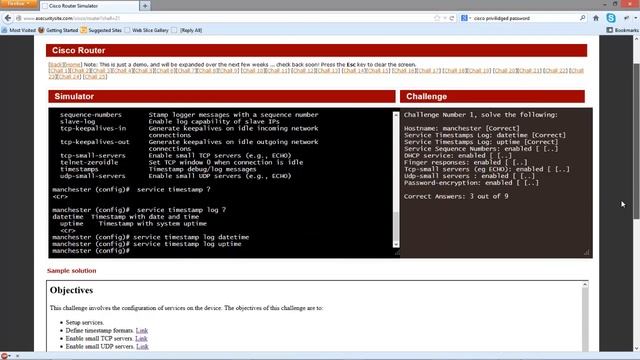Screen dimensions: 640x360
Task: Reload the page with refresh icon
Action: pos(452,18)
